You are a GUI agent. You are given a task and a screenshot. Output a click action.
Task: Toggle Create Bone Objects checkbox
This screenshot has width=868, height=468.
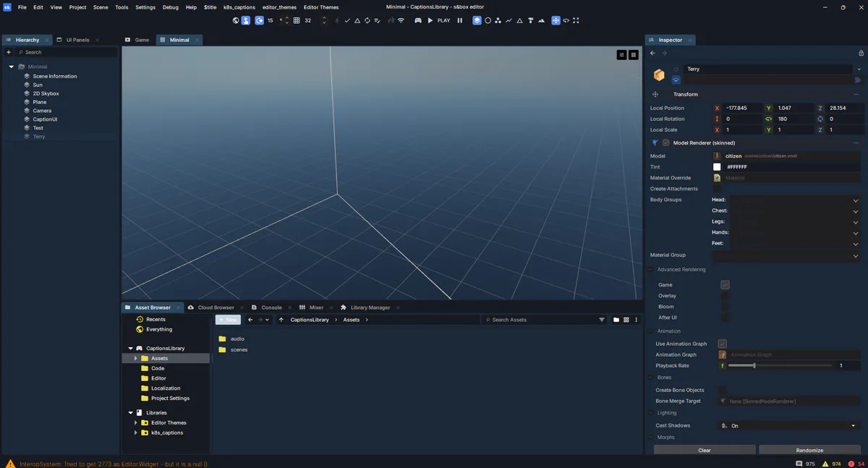[722, 390]
